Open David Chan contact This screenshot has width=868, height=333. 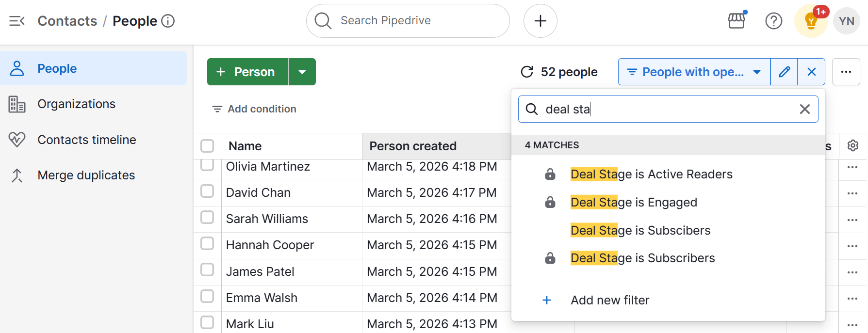258,192
